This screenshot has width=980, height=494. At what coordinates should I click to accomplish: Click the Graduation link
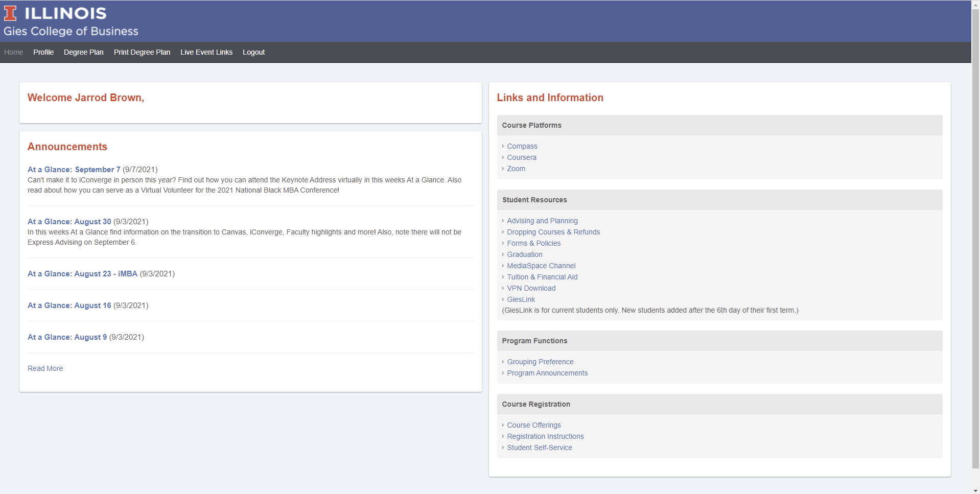coord(524,254)
